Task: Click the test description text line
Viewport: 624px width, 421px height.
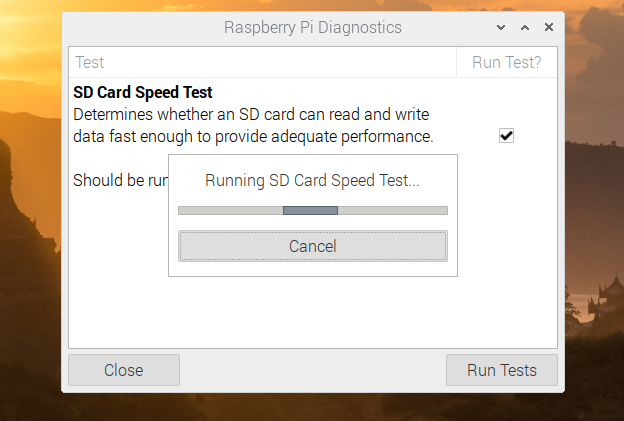Action: coord(251,115)
